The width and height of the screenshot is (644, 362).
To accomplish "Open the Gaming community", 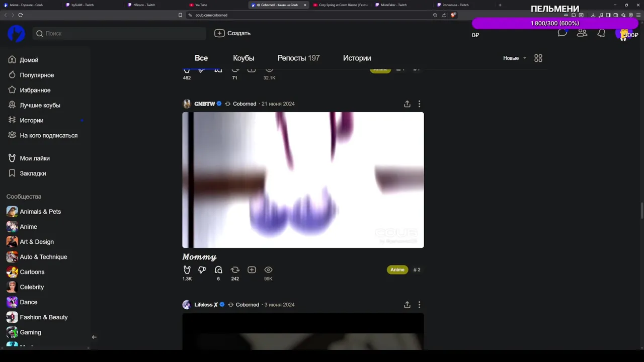I will (30, 332).
